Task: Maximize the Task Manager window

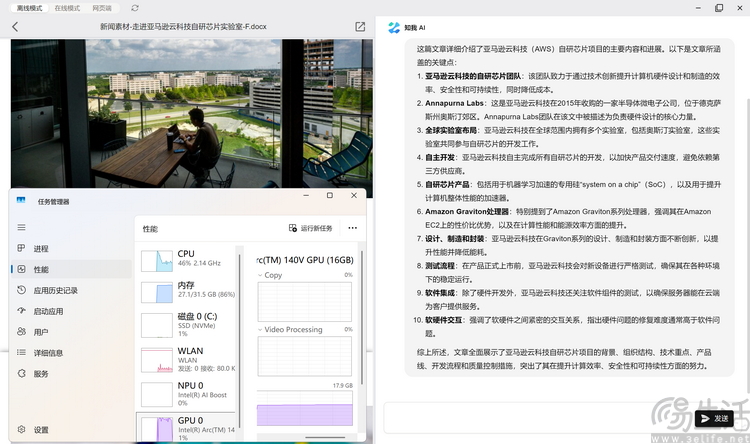Action: click(330, 195)
